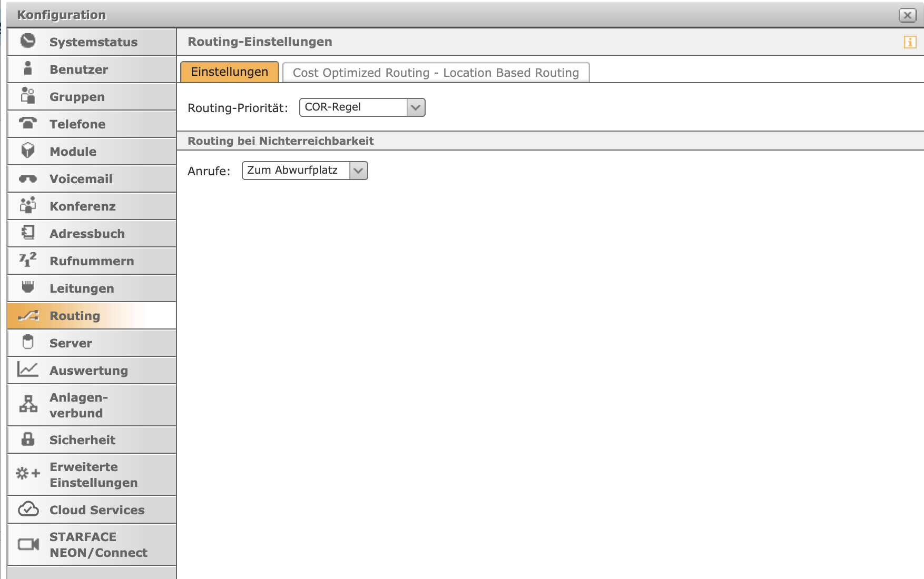Click the Module box icon

[28, 150]
